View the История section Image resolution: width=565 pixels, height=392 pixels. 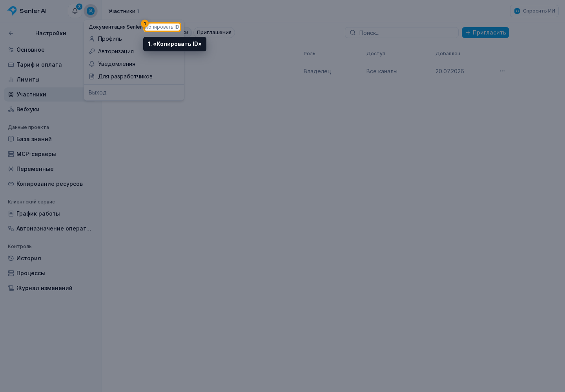click(51, 258)
